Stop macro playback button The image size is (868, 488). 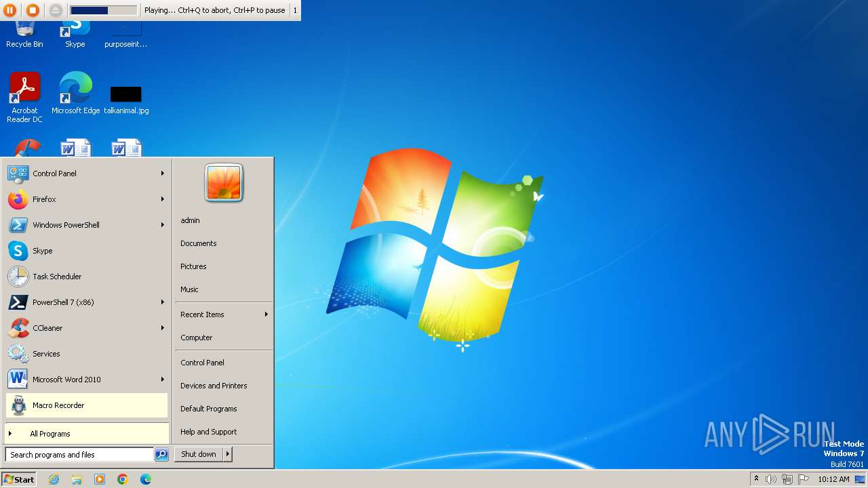pos(32,10)
